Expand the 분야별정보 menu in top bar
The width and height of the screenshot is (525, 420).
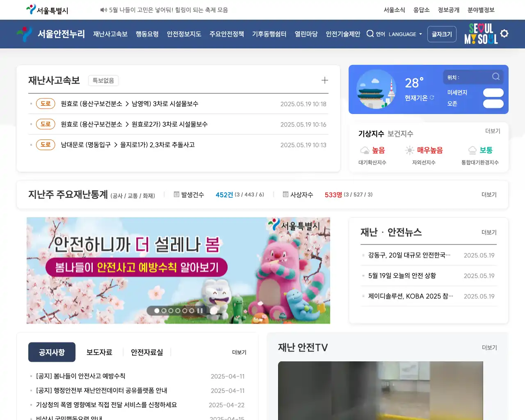(x=481, y=10)
